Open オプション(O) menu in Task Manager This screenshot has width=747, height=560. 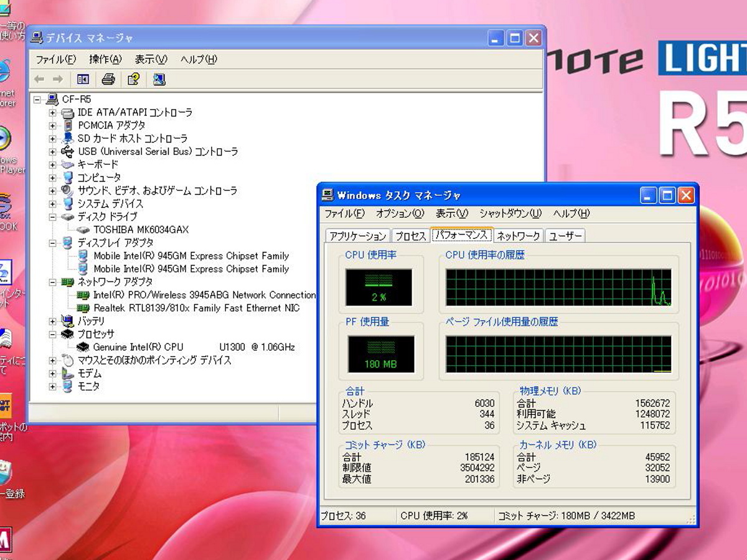[400, 213]
